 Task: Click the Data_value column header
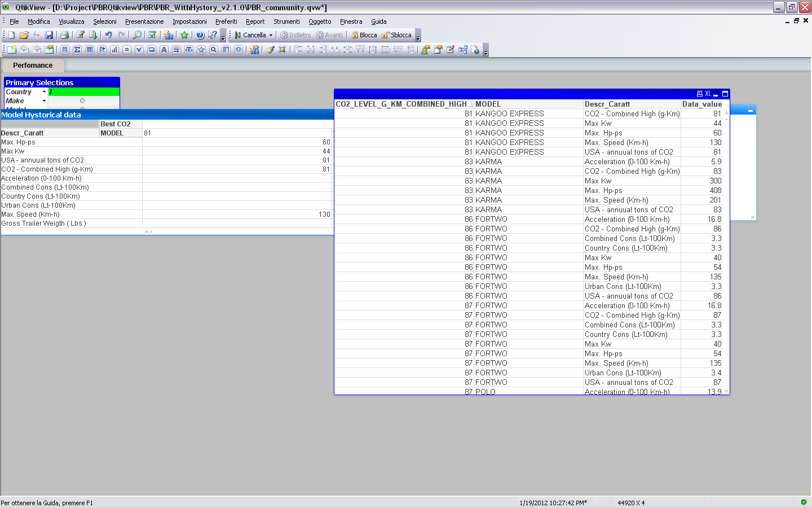(702, 104)
